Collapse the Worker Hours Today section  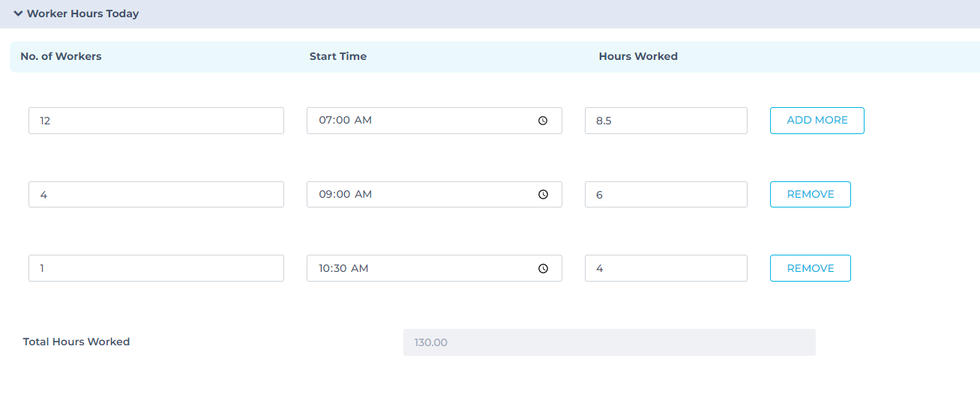click(19, 13)
